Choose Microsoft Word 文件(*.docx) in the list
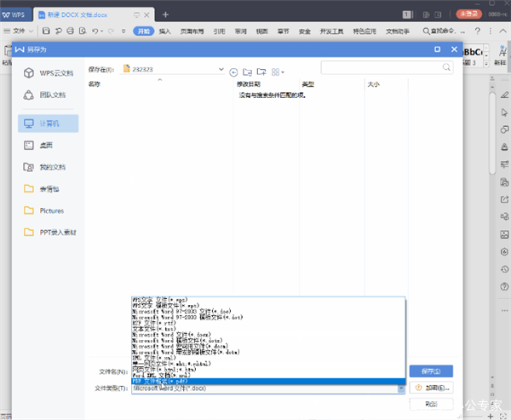The height and width of the screenshot is (420, 511). (x=268, y=335)
